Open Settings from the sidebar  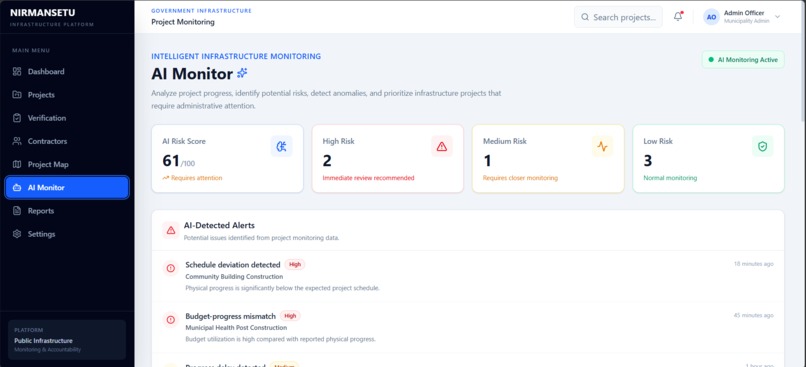[x=67, y=234]
